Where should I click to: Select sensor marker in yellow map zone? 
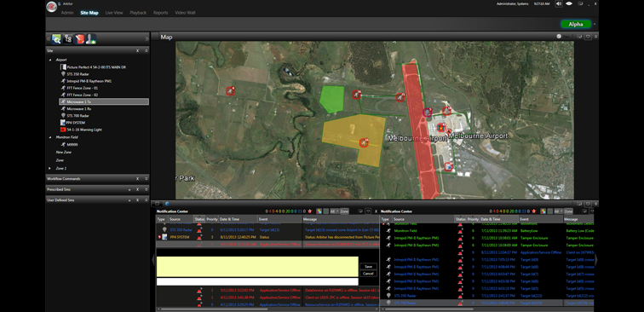pyautogui.click(x=364, y=142)
